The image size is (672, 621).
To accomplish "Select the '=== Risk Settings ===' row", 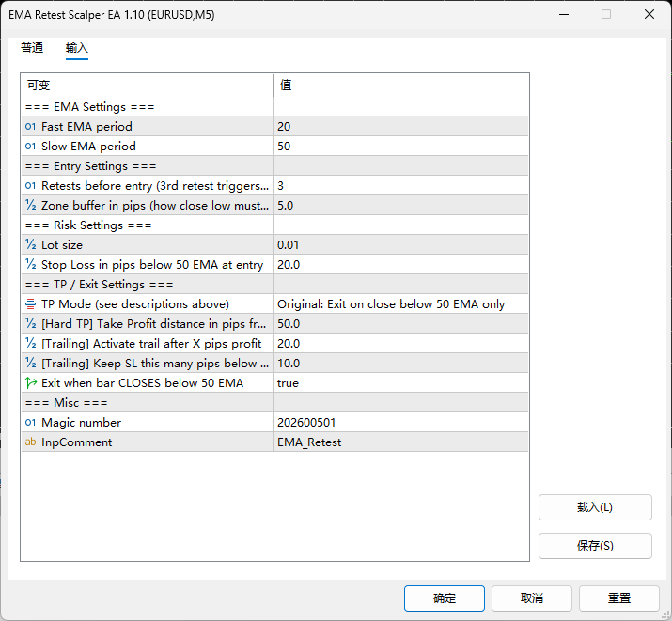I will 274,225.
